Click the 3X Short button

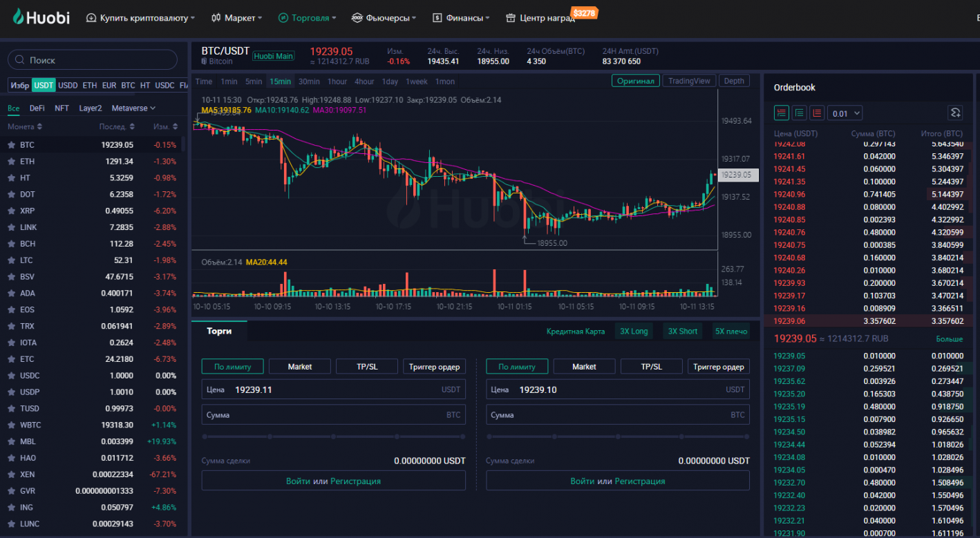coord(682,332)
